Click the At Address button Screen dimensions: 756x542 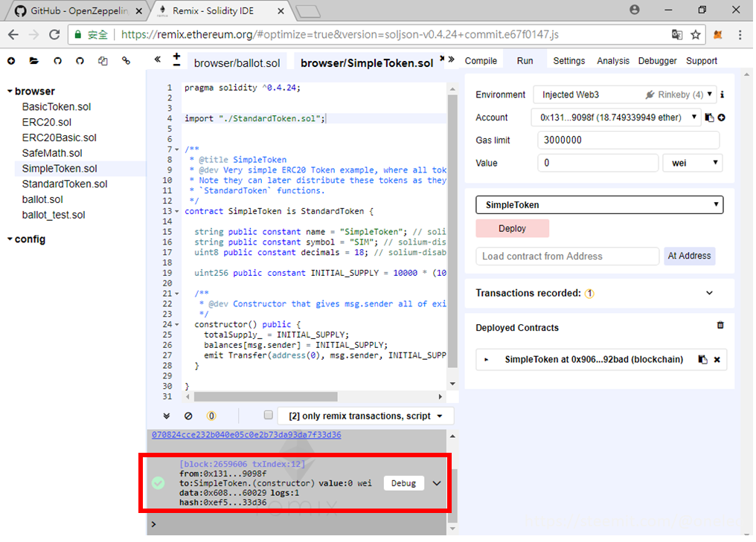689,256
